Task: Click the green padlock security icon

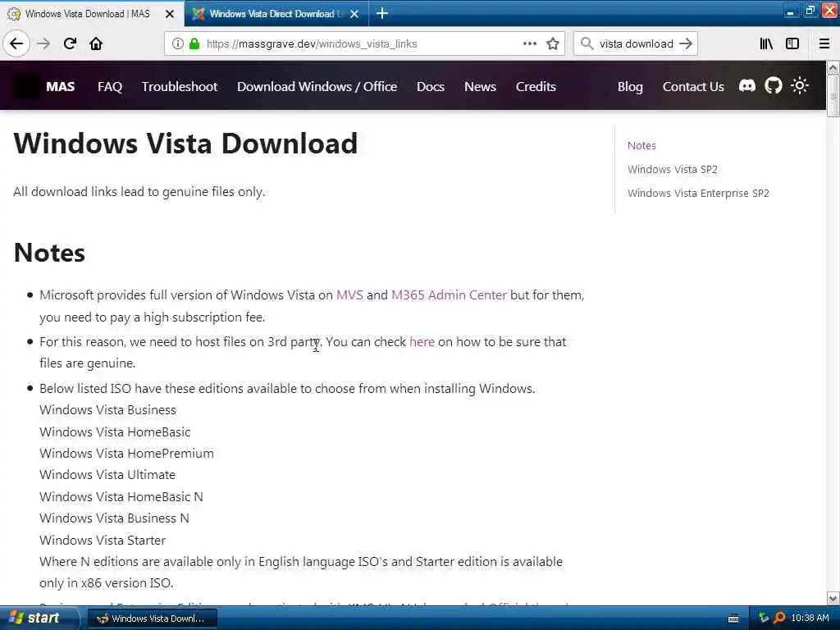Action: pos(194,43)
